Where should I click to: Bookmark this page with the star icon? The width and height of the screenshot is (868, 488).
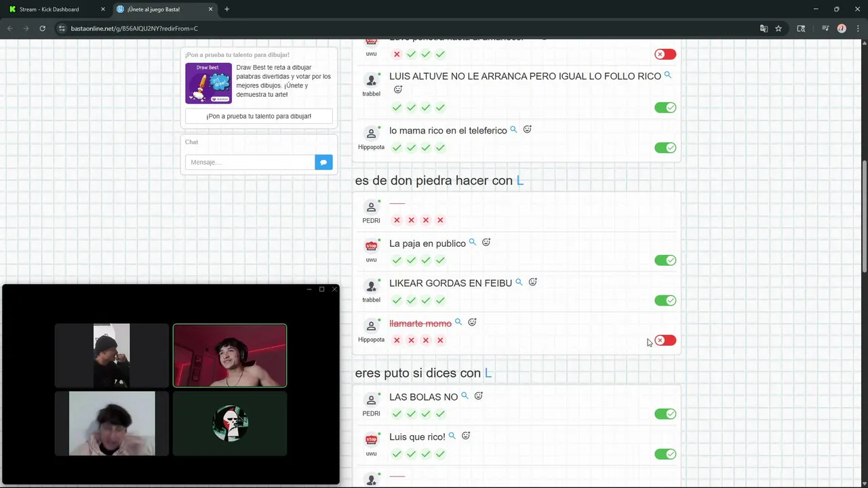[778, 28]
